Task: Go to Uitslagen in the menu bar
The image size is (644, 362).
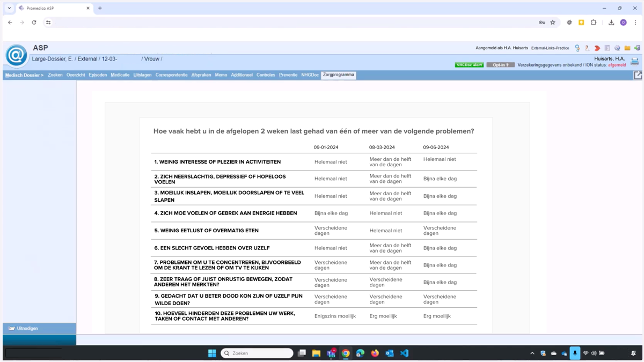Action: [142, 75]
